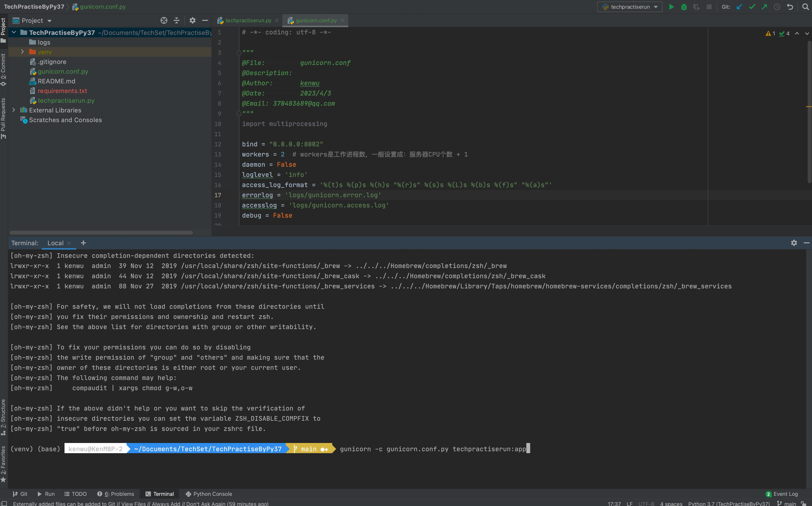Push commits with Git arrow icon
Image resolution: width=812 pixels, height=506 pixels.
[x=764, y=7]
